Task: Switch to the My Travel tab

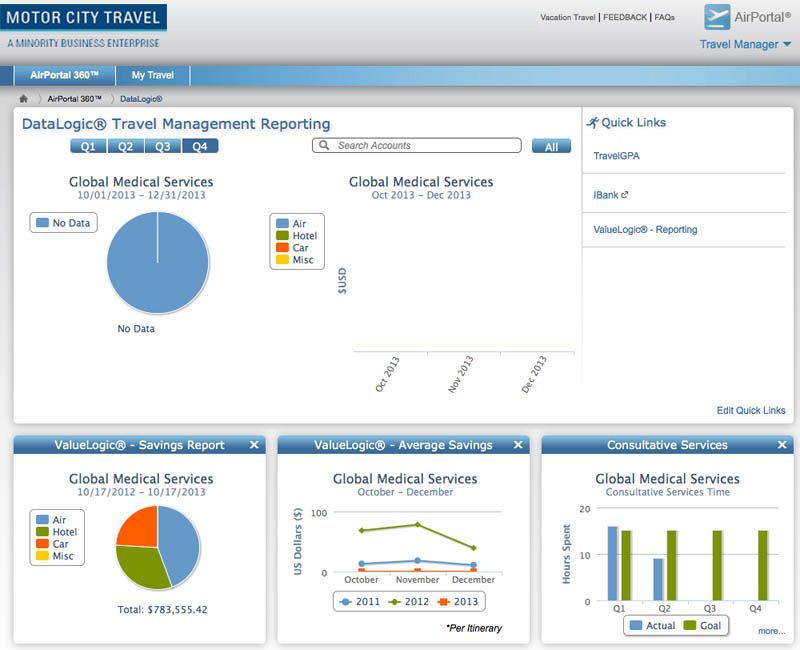Action: click(153, 76)
